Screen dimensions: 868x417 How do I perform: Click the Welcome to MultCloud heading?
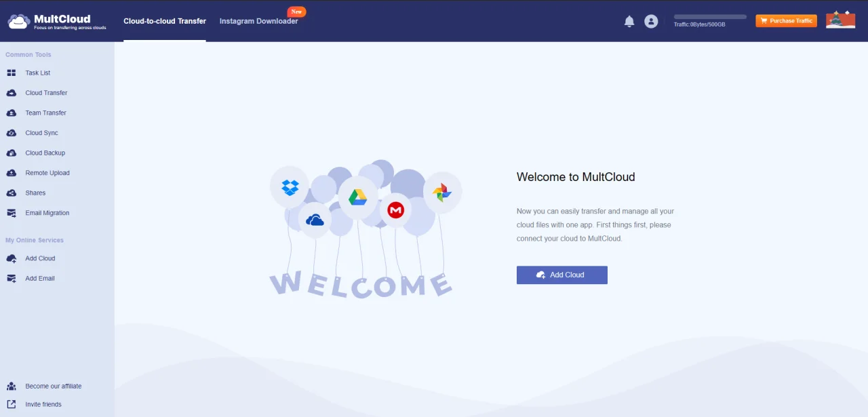click(576, 177)
